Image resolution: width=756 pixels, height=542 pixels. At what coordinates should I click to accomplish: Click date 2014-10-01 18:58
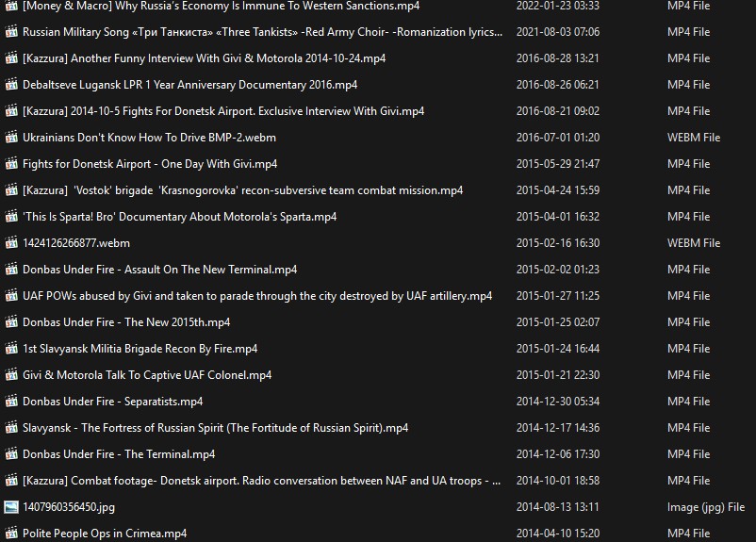pos(558,481)
